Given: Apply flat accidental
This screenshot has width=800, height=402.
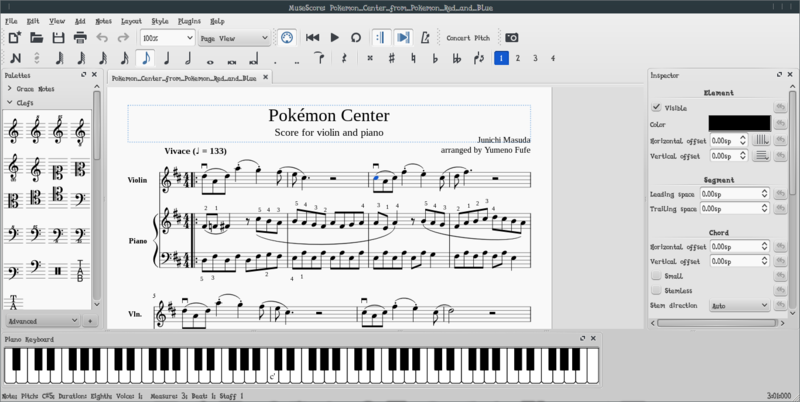Looking at the screenshot, I should (x=435, y=58).
